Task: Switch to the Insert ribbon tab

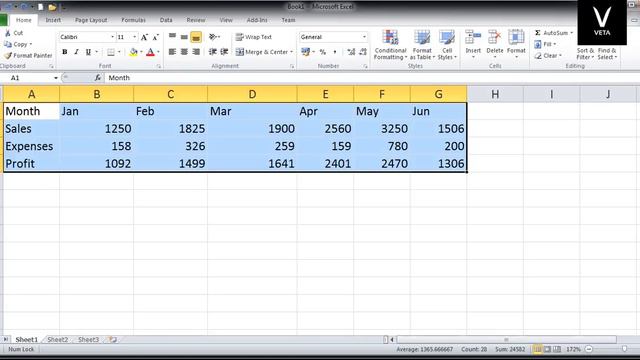Action: [53, 20]
